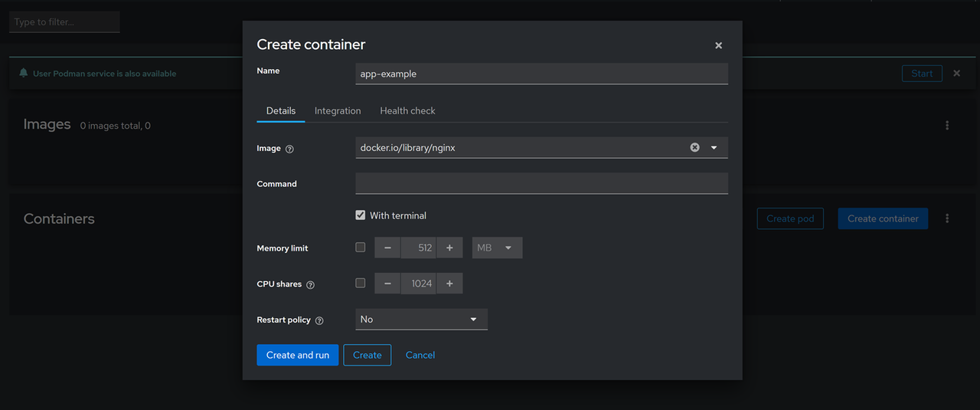Viewport: 980px width, 410px height.
Task: Close the Create container dialog
Action: pyautogui.click(x=718, y=45)
